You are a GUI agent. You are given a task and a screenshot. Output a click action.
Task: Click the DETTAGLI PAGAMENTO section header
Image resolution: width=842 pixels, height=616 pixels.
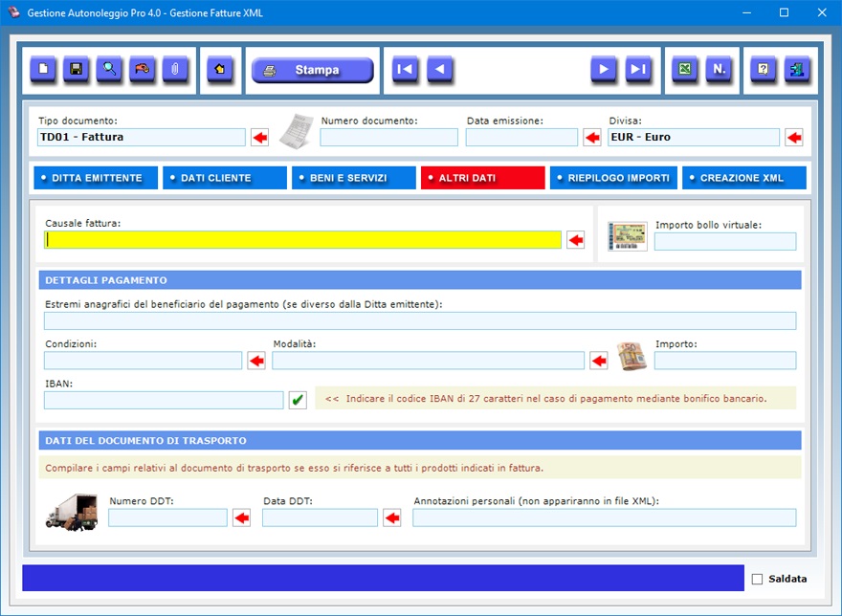tap(420, 280)
